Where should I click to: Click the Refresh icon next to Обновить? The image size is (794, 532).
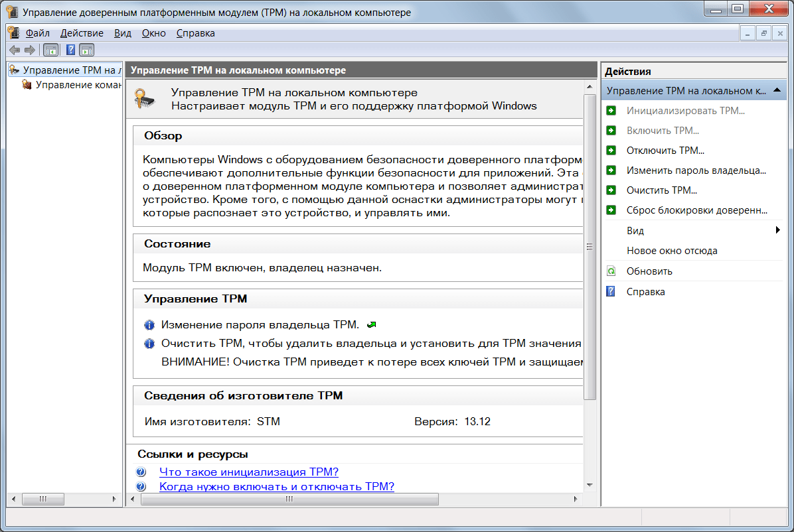pyautogui.click(x=611, y=271)
